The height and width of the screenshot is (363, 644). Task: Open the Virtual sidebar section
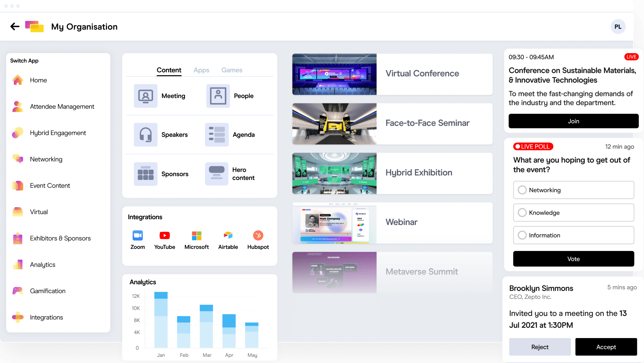pyautogui.click(x=39, y=212)
